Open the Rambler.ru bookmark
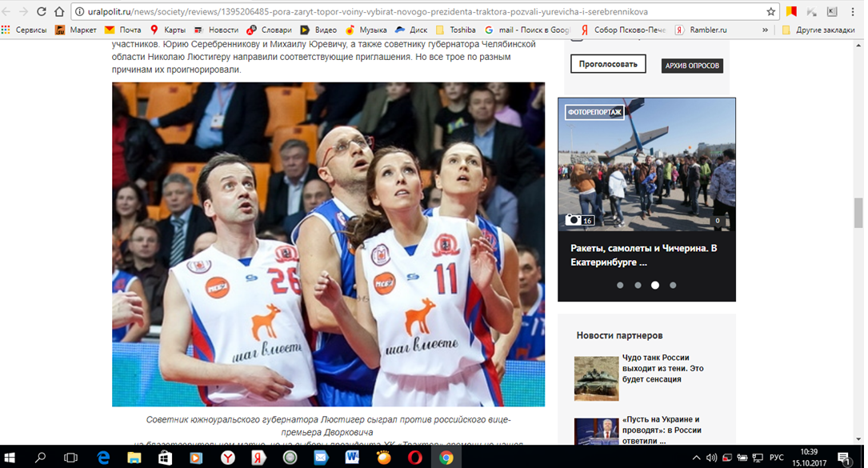This screenshot has width=868, height=468. point(701,30)
